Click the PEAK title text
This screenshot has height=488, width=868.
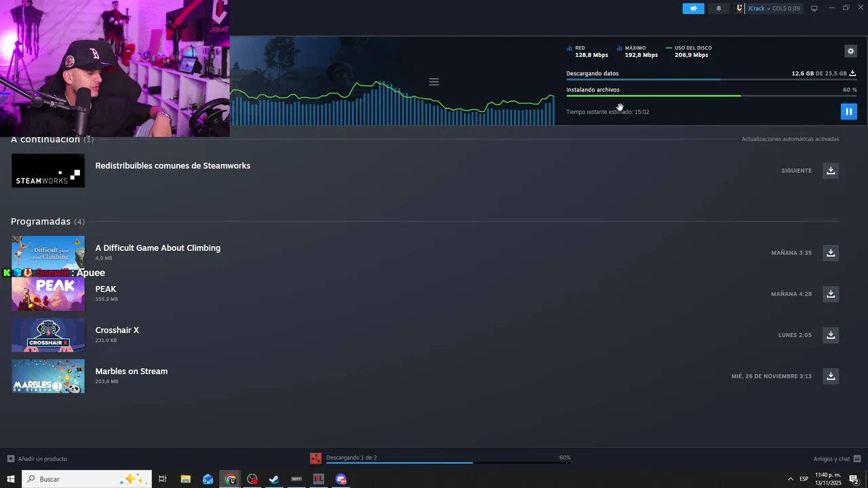[106, 289]
